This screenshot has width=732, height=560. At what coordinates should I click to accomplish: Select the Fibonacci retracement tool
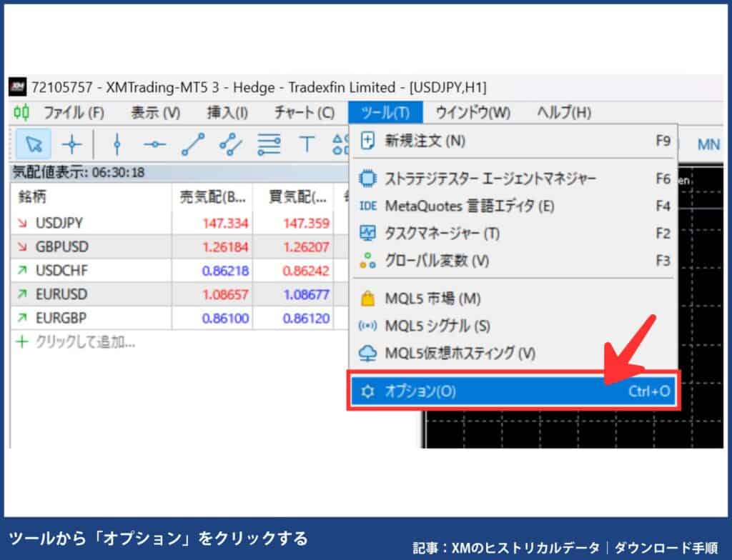(x=270, y=144)
